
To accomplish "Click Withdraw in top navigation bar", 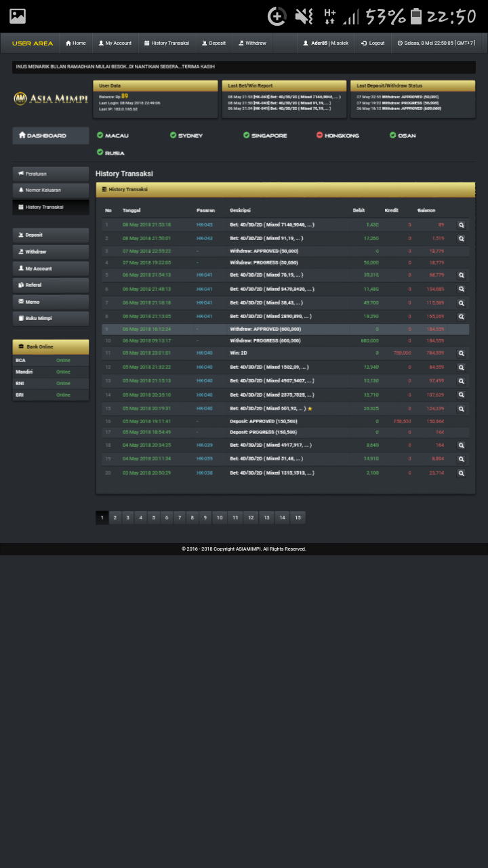I will pos(252,43).
